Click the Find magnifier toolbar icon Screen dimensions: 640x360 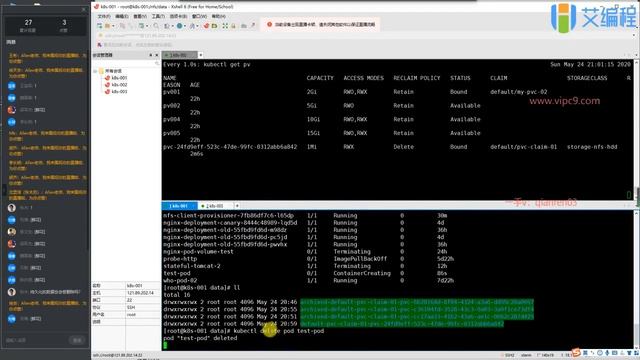coord(156,26)
